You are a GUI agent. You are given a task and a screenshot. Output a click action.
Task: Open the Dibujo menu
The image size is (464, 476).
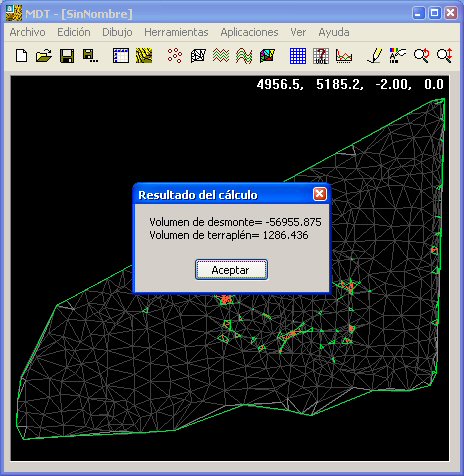click(117, 32)
